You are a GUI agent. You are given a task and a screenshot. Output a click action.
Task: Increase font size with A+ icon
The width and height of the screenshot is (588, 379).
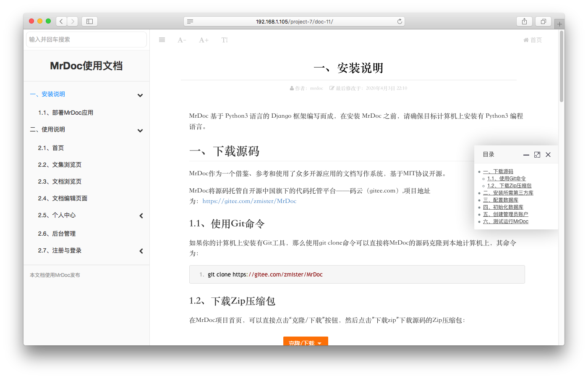click(204, 40)
